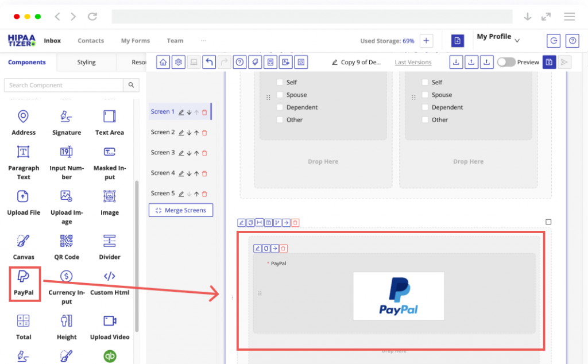Image resolution: width=588 pixels, height=364 pixels.
Task: Click the Custom Html component
Action: tap(109, 277)
